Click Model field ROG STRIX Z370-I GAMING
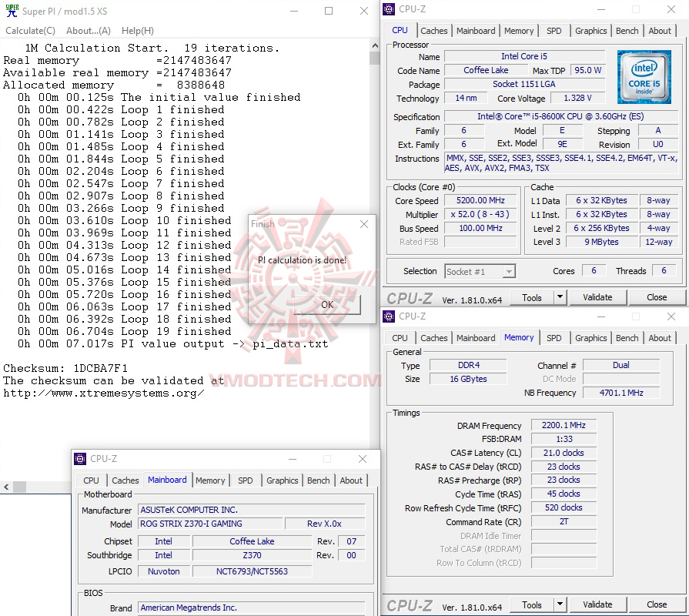 click(x=209, y=524)
